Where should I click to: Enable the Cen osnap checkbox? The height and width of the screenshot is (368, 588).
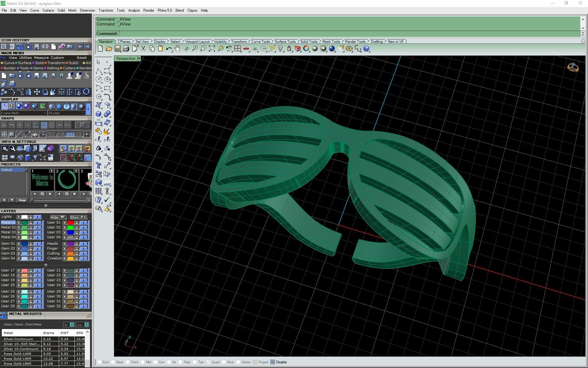(x=156, y=362)
